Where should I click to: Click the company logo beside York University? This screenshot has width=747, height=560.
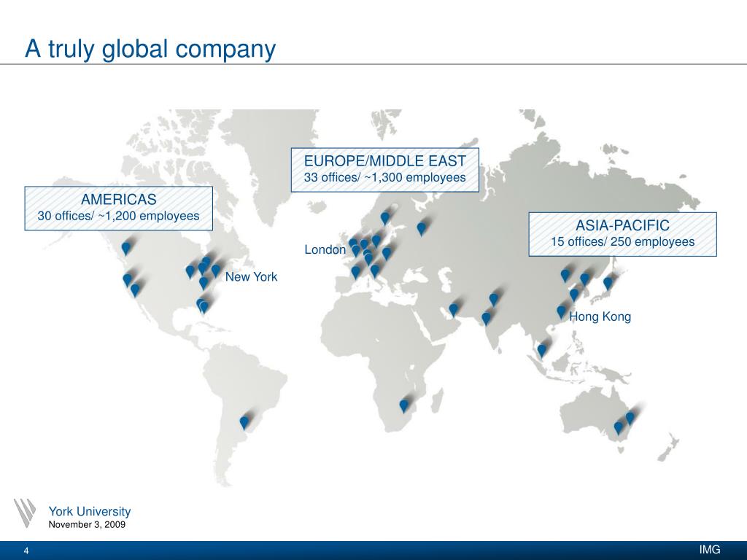[x=25, y=513]
